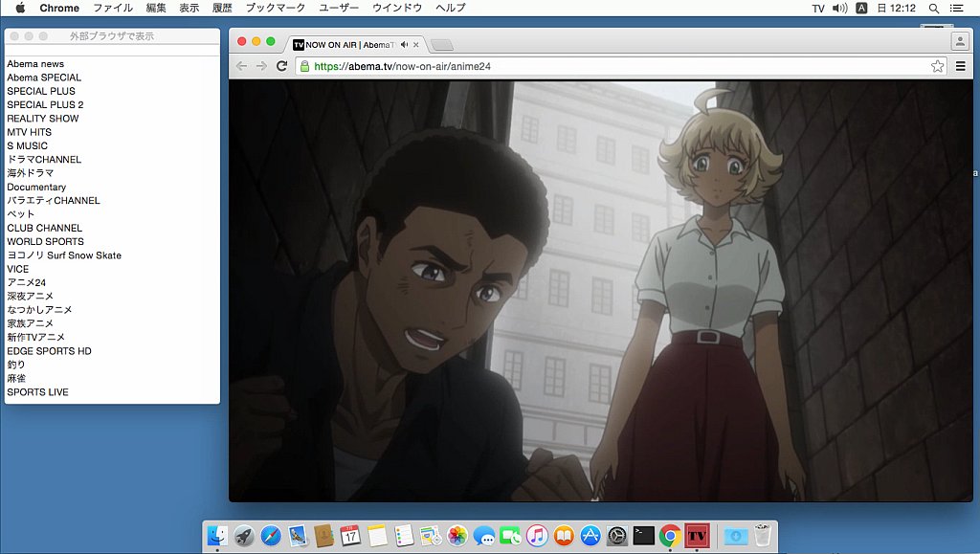Go back in Chrome
Screen dimensions: 980x554
[x=241, y=66]
